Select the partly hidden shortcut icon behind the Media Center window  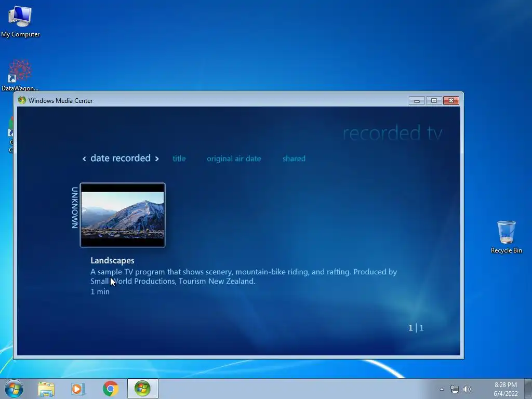(x=11, y=135)
